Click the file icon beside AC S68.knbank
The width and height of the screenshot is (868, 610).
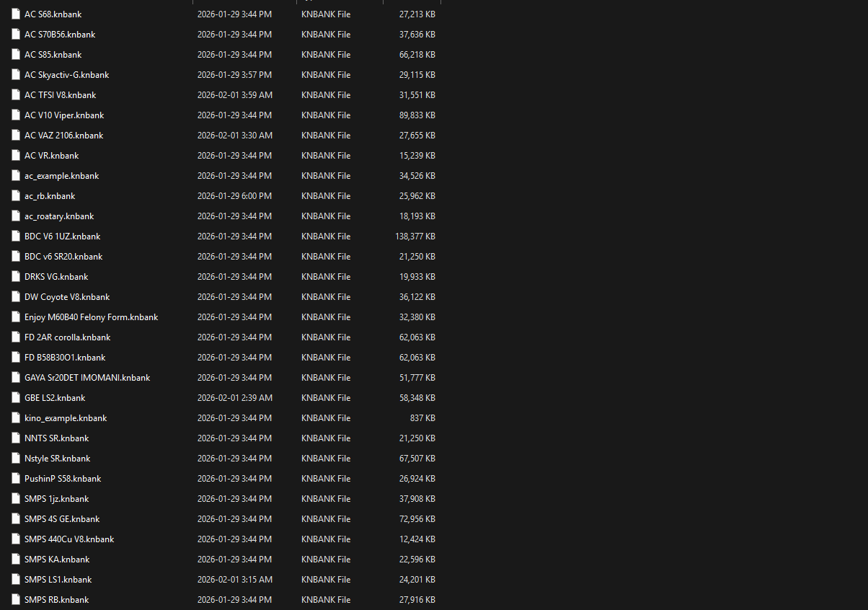[x=17, y=14]
